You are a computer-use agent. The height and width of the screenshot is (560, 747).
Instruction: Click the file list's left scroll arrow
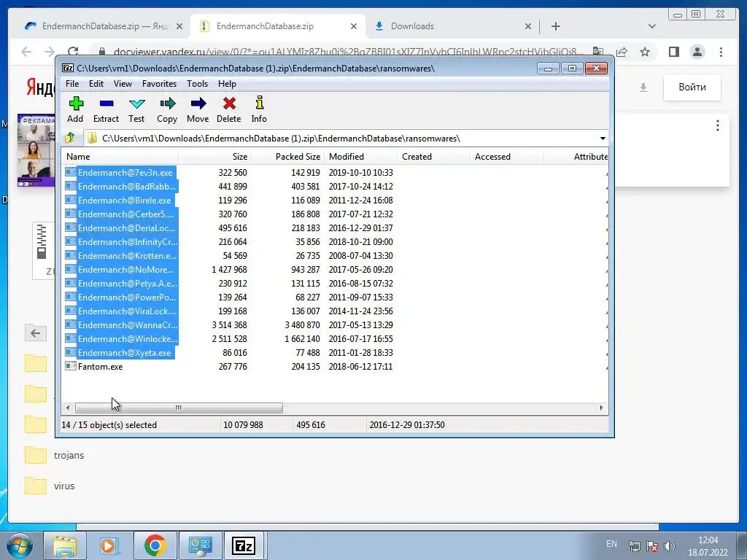[68, 408]
